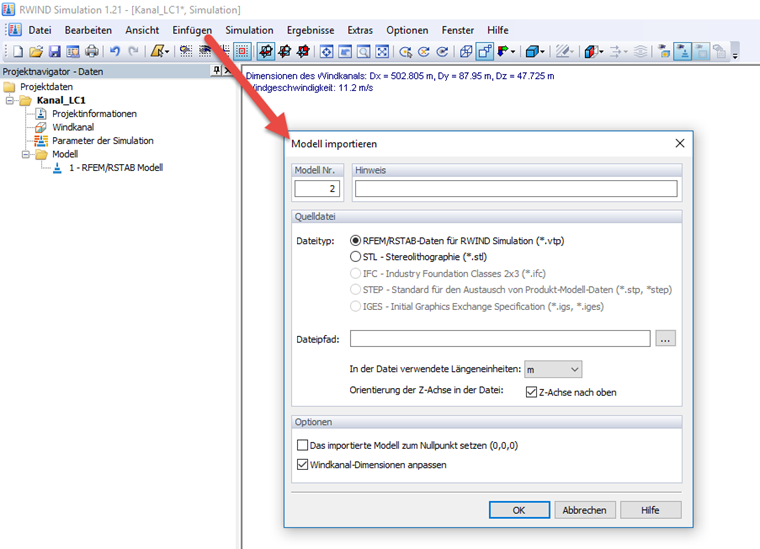Click the Modell Nr. field
This screenshot has width=760, height=549.
click(x=317, y=188)
